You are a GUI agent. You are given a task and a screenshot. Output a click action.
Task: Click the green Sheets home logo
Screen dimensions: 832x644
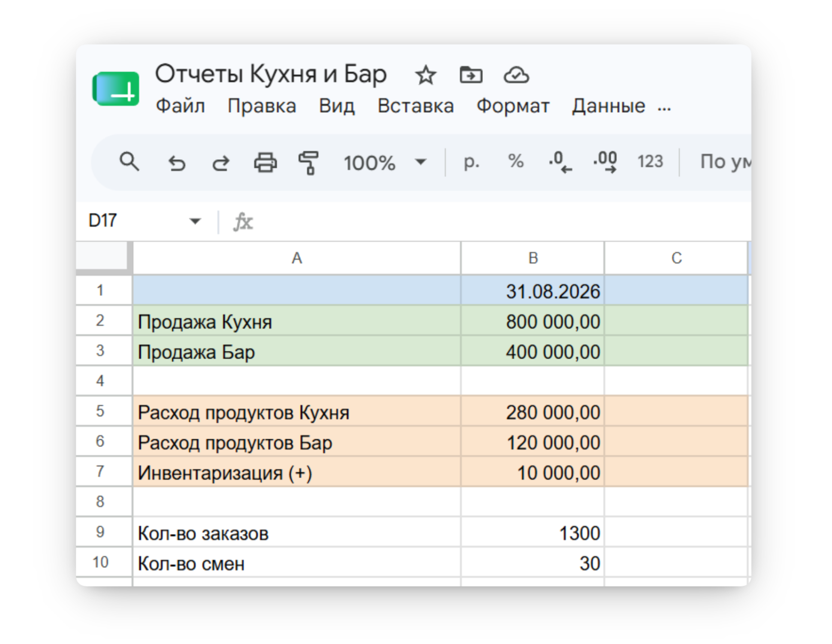(x=116, y=89)
